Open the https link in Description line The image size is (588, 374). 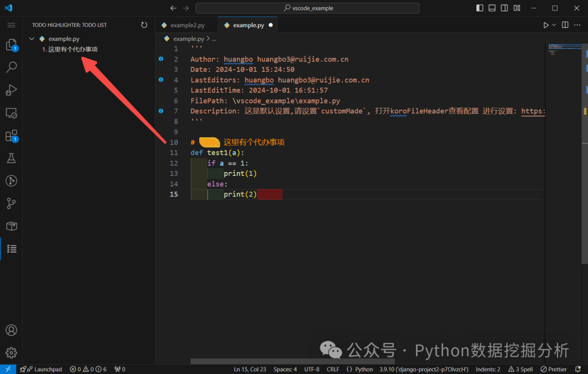coord(533,111)
